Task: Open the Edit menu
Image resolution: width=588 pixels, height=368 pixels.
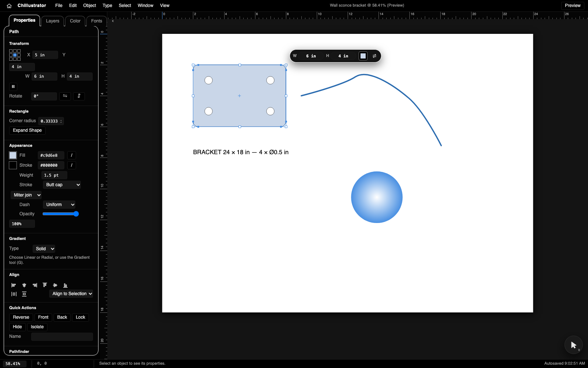Action: pos(73,6)
